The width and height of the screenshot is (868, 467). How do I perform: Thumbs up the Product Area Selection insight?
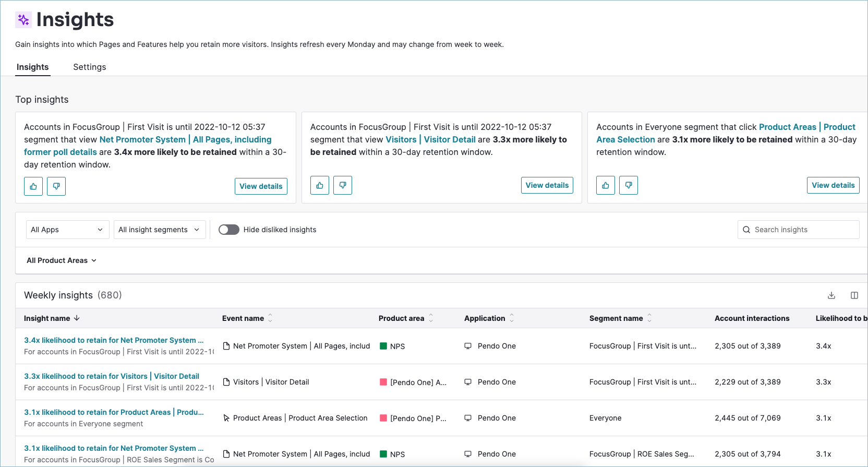(606, 185)
